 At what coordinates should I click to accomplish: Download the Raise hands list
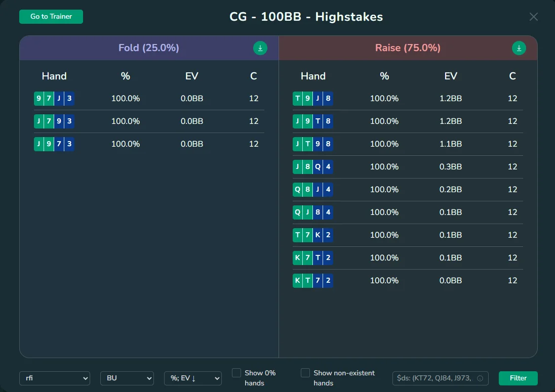coord(519,48)
